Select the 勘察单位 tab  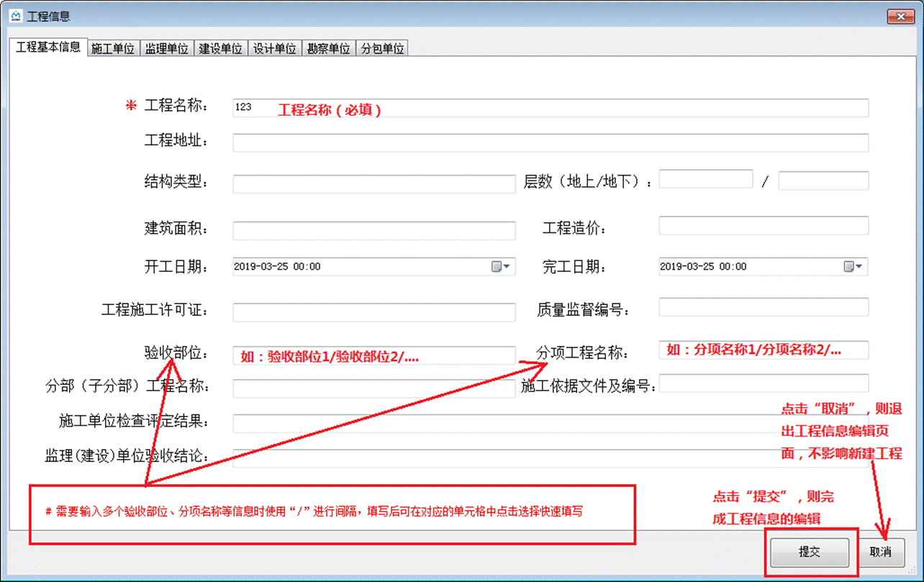coord(329,48)
